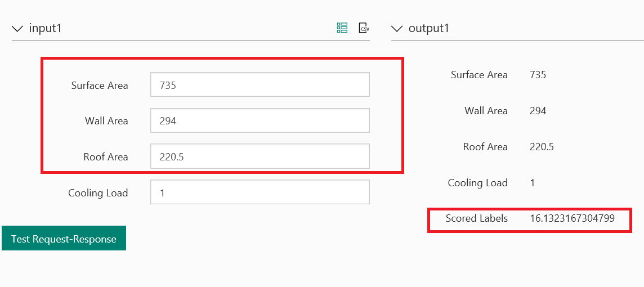
Task: Click the Test Request-Response button
Action: click(x=64, y=239)
